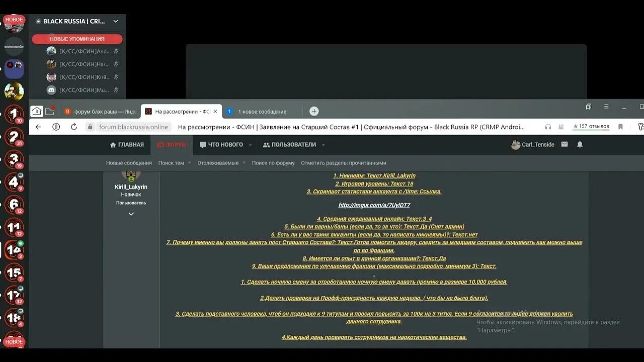Open the browser hamburger menu
Viewport: 644px width, 362px height.
coord(606,107)
